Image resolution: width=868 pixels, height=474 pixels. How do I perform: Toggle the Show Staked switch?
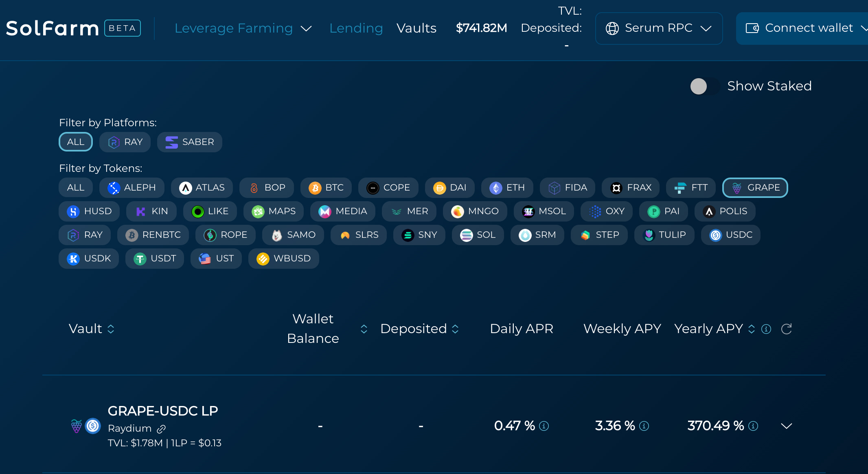tap(704, 86)
